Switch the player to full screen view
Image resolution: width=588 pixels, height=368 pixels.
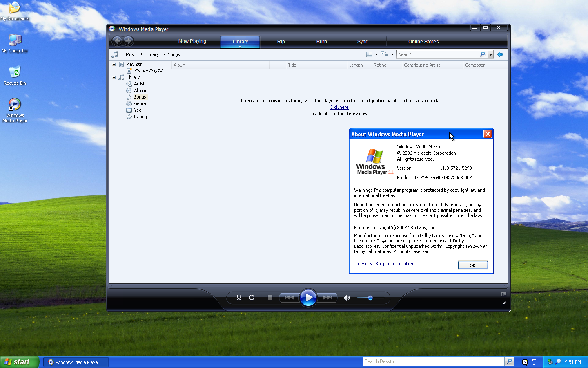click(x=504, y=294)
